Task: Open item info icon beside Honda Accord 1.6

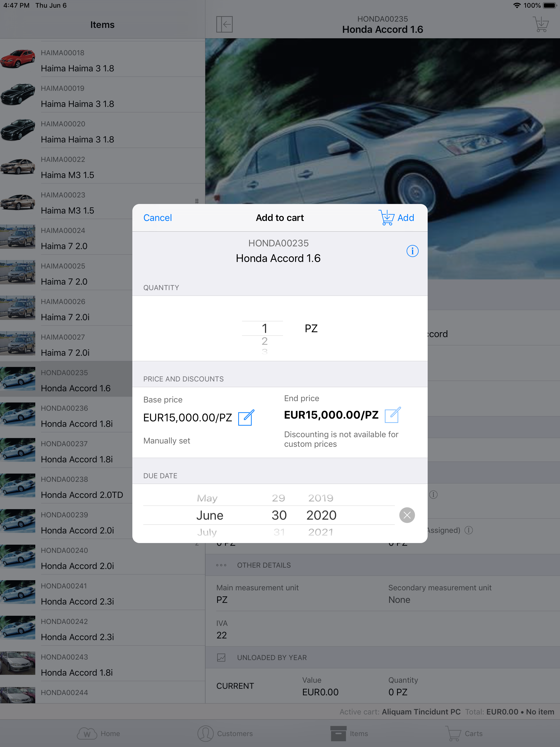Action: (412, 251)
